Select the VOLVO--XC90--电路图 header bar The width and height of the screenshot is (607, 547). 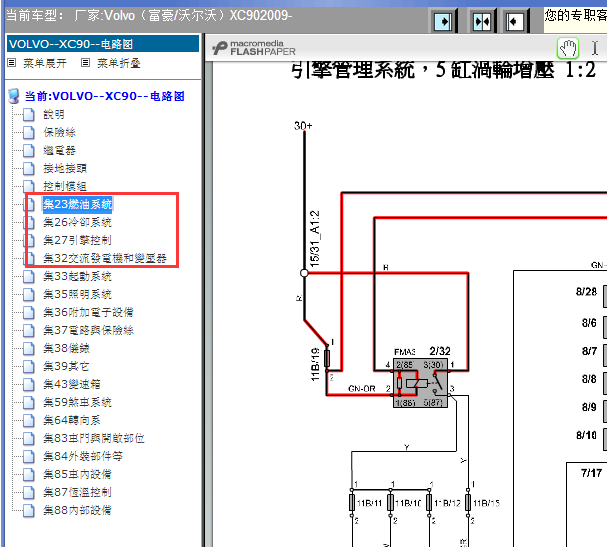(x=103, y=44)
